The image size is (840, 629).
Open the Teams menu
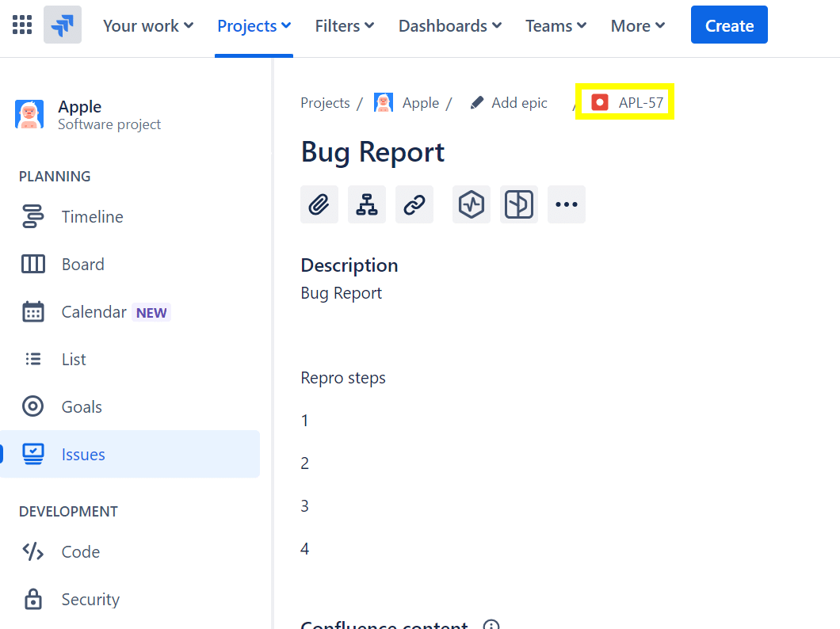click(x=555, y=25)
